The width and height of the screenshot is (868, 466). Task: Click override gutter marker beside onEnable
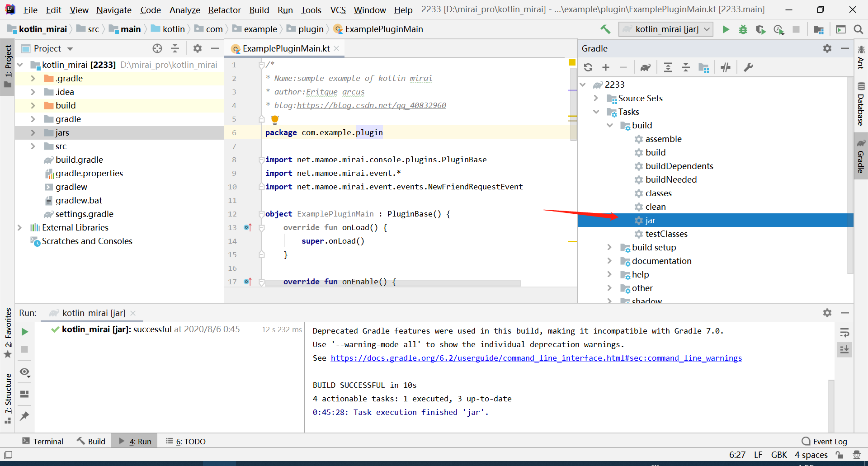click(247, 282)
